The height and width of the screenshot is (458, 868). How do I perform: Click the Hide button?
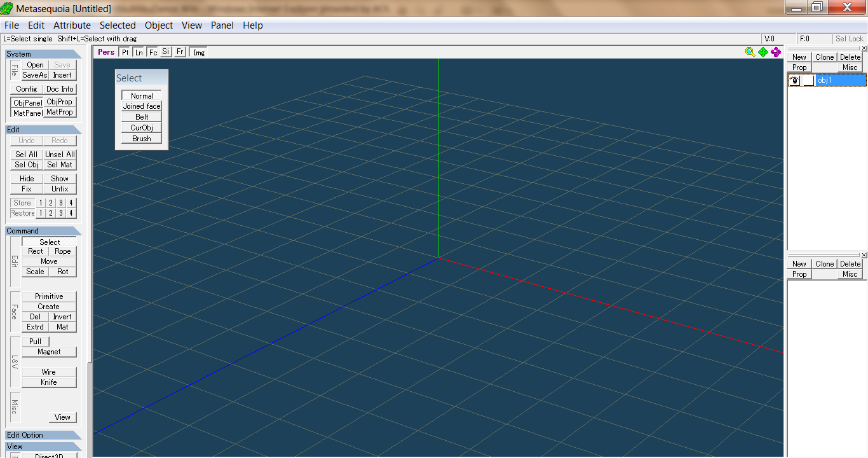(27, 179)
